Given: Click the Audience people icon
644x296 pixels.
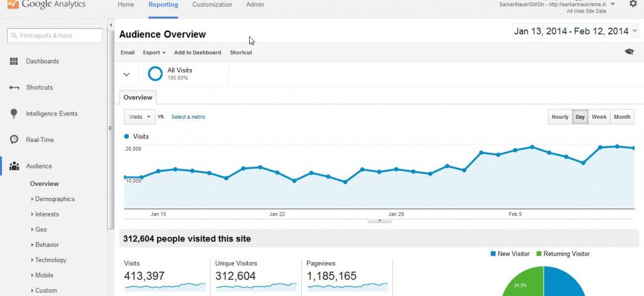Looking at the screenshot, I should pyautogui.click(x=14, y=167).
